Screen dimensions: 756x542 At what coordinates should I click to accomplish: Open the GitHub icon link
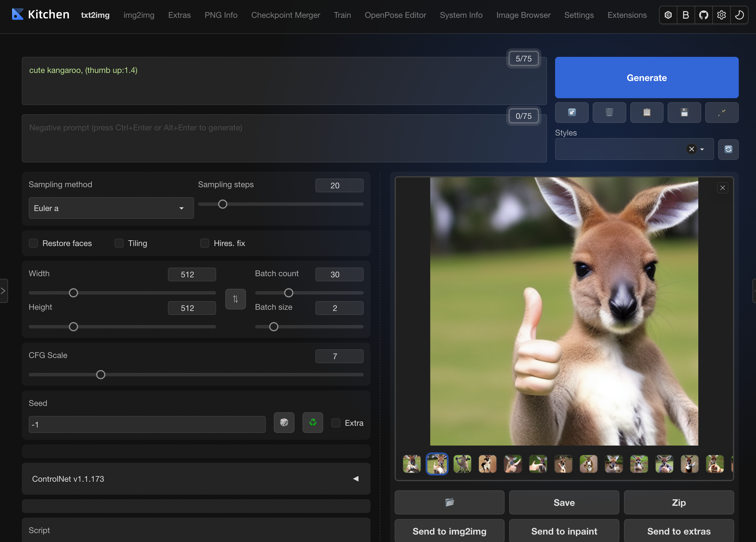(x=704, y=15)
